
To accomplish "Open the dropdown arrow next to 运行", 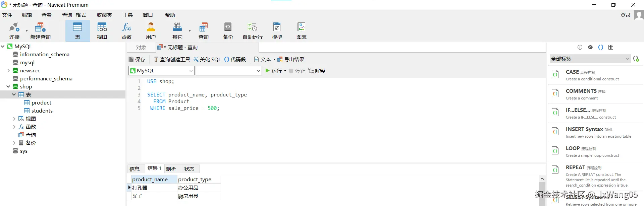I will (285, 71).
